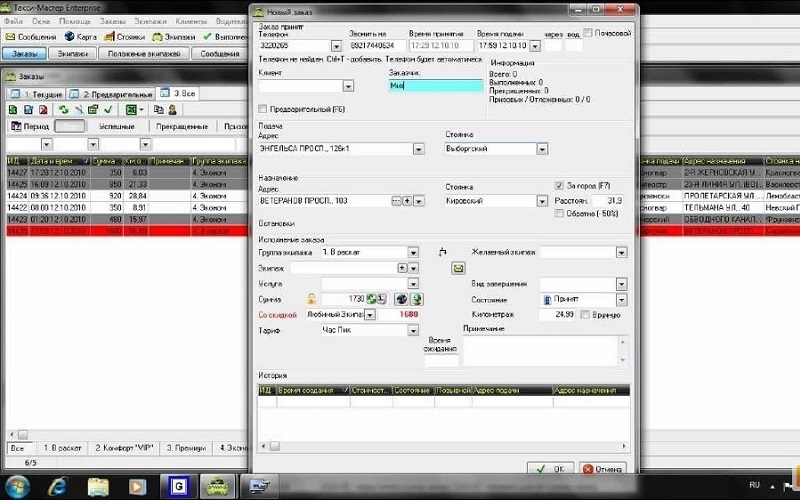This screenshot has width=800, height=500.
Task: Click the envelope message button in order dialog
Action: 458,268
